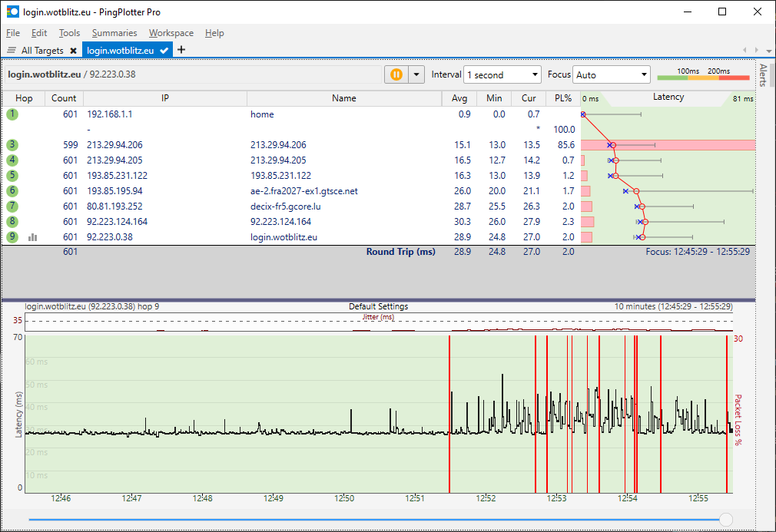Click the hop 6 green circle icon
This screenshot has width=776, height=532.
pos(12,191)
